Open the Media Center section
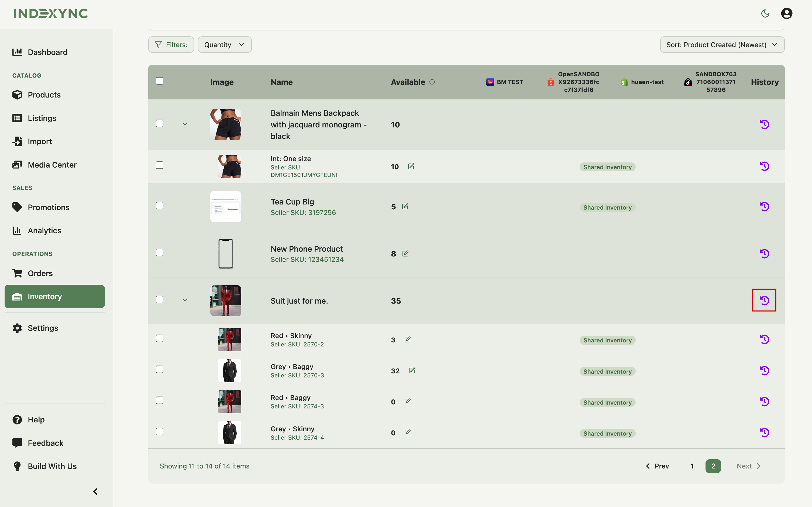 [x=55, y=165]
